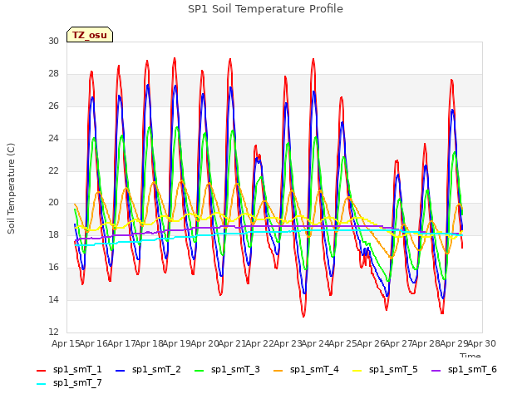Click the orange sp1_smT_4 legend swatch
Viewport: 532px width, 399px height.
278,371
